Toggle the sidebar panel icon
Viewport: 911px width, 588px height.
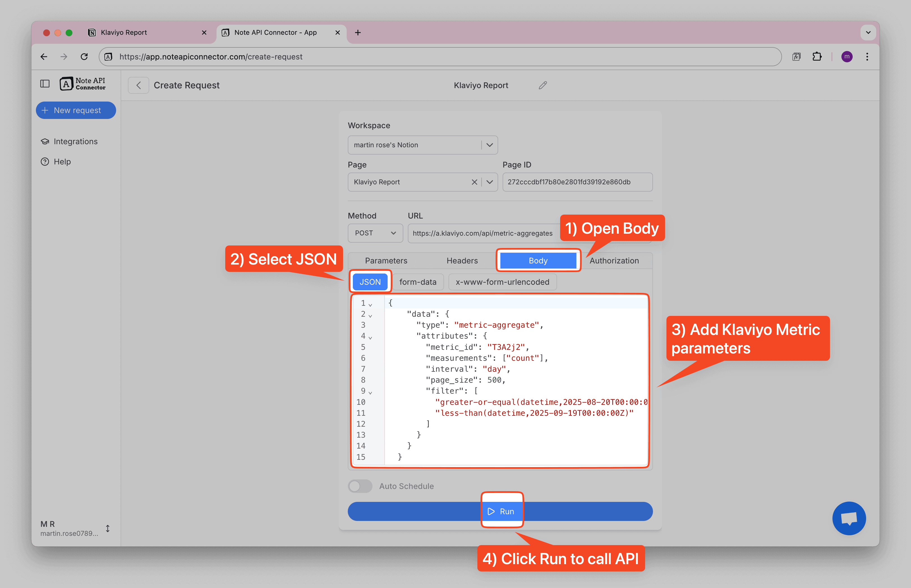pyautogui.click(x=45, y=84)
